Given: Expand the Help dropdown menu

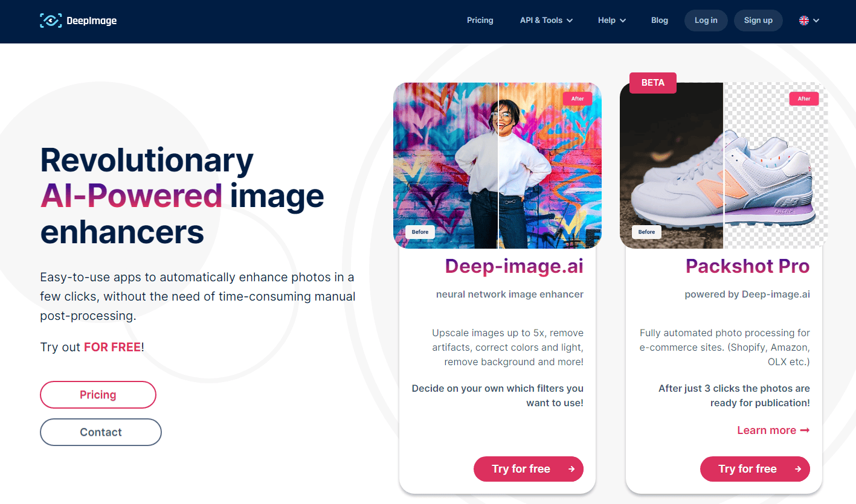Looking at the screenshot, I should [x=612, y=21].
